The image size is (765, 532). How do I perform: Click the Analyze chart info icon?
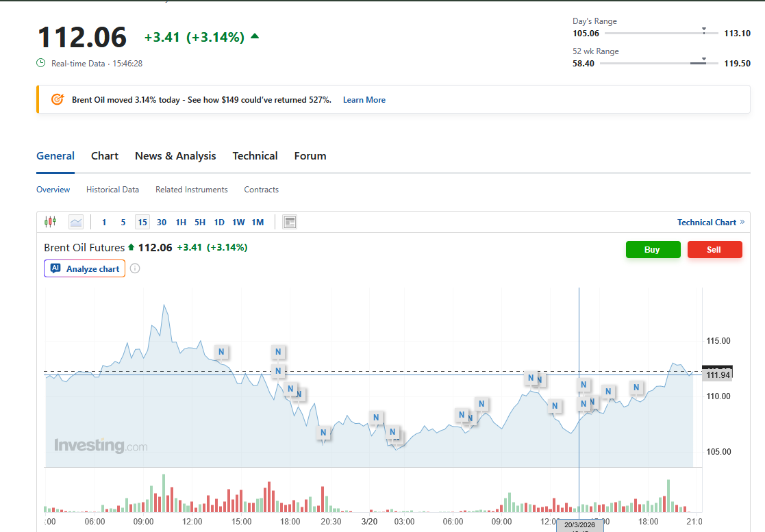pyautogui.click(x=135, y=268)
